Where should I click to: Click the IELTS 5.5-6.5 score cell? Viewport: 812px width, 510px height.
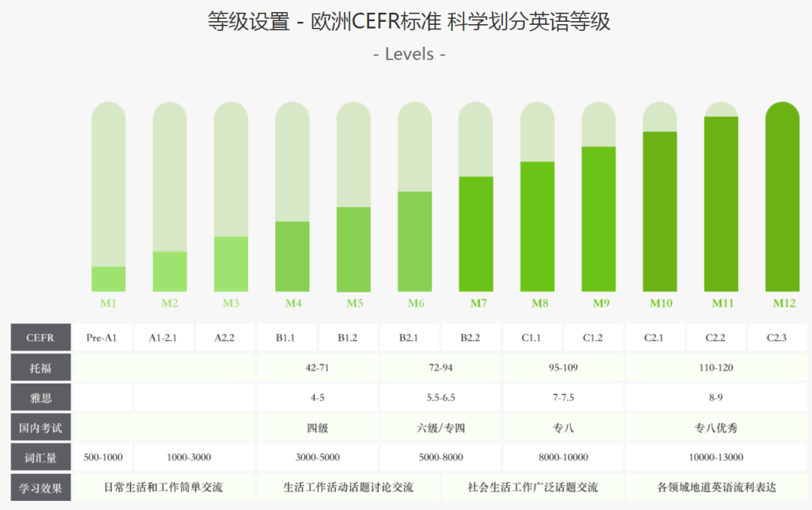tap(441, 397)
